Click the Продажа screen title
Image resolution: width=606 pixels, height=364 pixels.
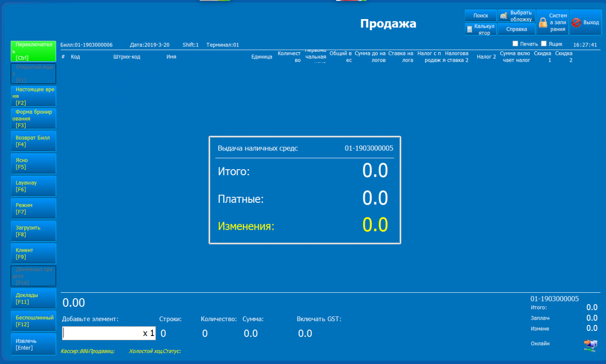[388, 24]
